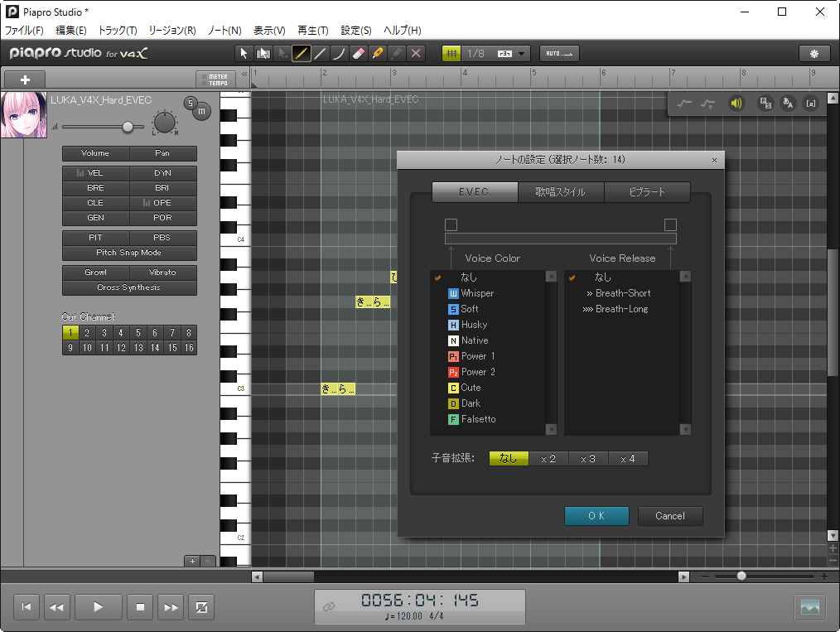Click the track pan knob

tap(165, 122)
